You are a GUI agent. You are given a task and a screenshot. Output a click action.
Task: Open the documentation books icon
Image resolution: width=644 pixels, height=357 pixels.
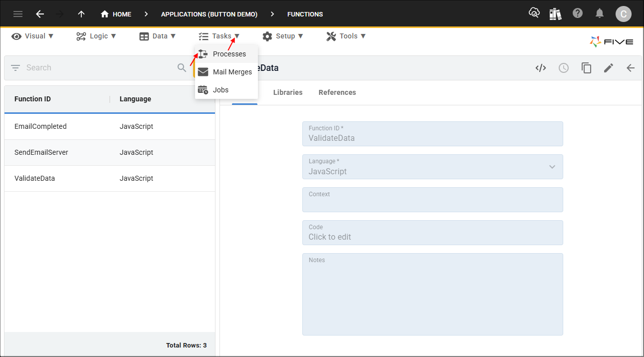555,13
